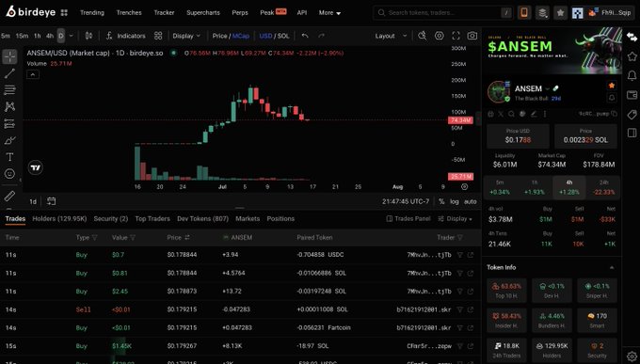The image size is (640, 364).
Task: Select the crosshair cursor tool
Action: coord(9,56)
